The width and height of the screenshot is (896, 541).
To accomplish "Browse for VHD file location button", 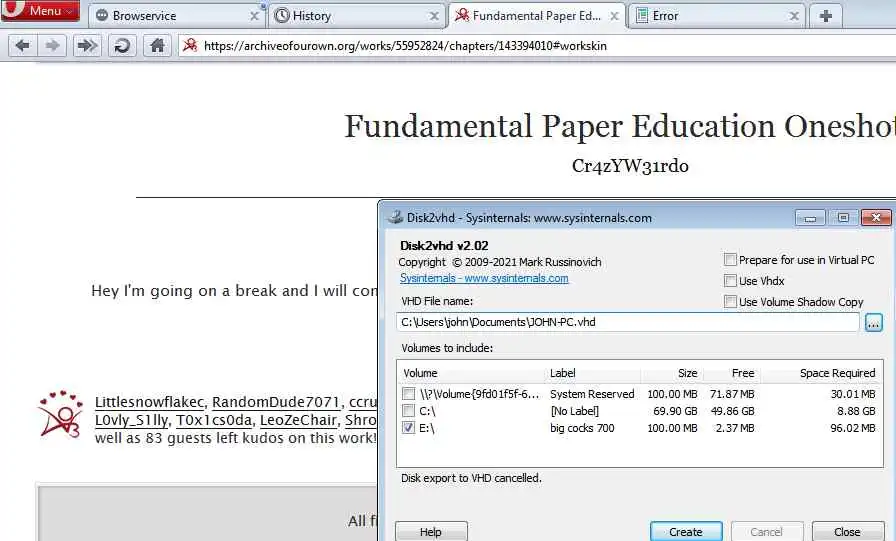I will click(873, 323).
